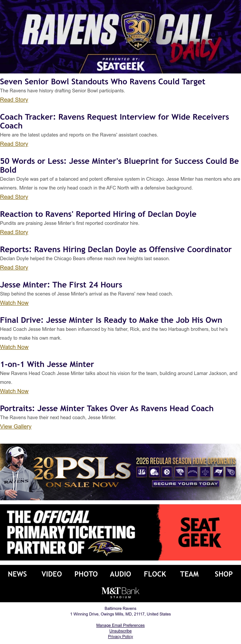Click the Browns helmet logo
Screen dimensions: 241x644
click(x=154, y=472)
